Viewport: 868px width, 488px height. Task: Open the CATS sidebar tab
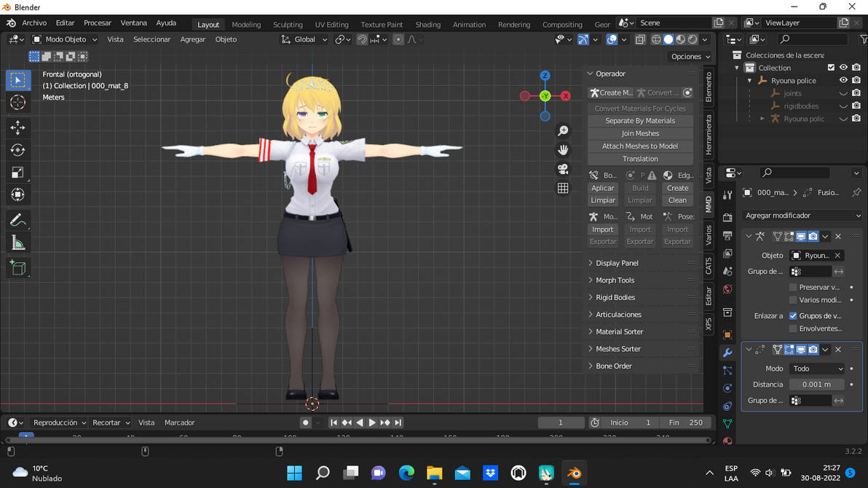(709, 266)
